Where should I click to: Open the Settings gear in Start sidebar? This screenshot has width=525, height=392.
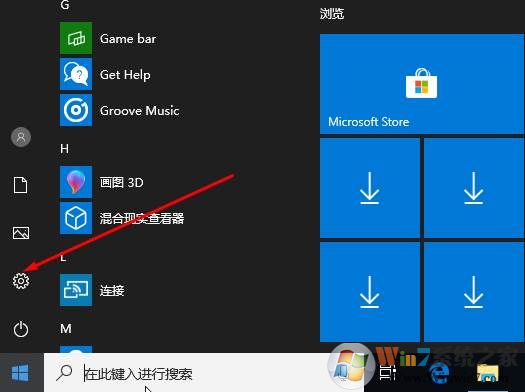tap(21, 281)
